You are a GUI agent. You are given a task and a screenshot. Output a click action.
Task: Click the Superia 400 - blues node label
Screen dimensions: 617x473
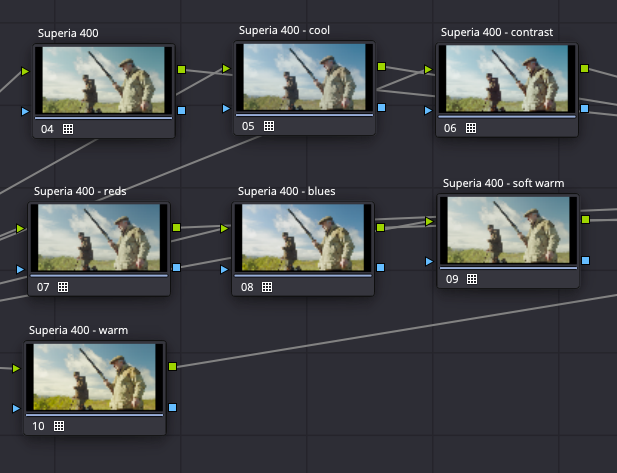tap(287, 191)
